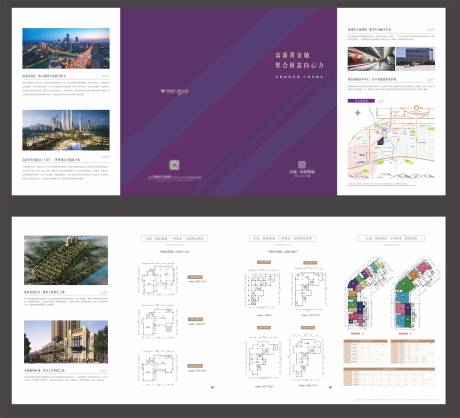The width and height of the screenshot is (460, 418).
Task: Select the daytime city skyline photo
Action: [x=66, y=48]
